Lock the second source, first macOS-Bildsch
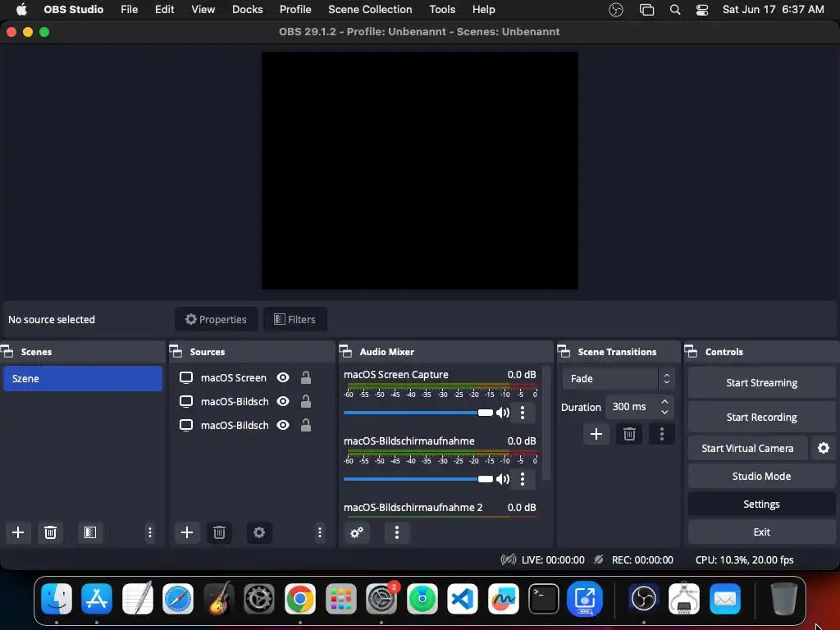Viewport: 840px width, 630px height. (306, 401)
